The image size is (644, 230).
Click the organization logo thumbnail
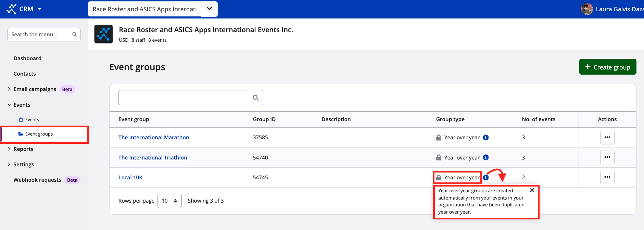(103, 34)
